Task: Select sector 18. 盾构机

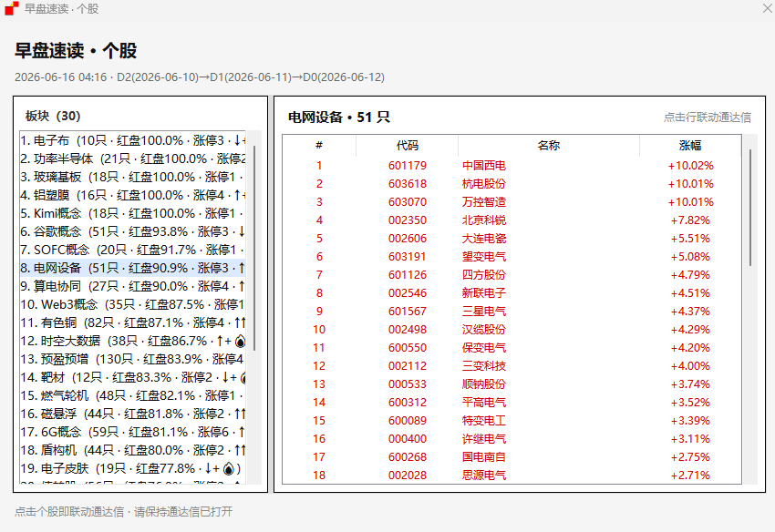Action: 132,451
